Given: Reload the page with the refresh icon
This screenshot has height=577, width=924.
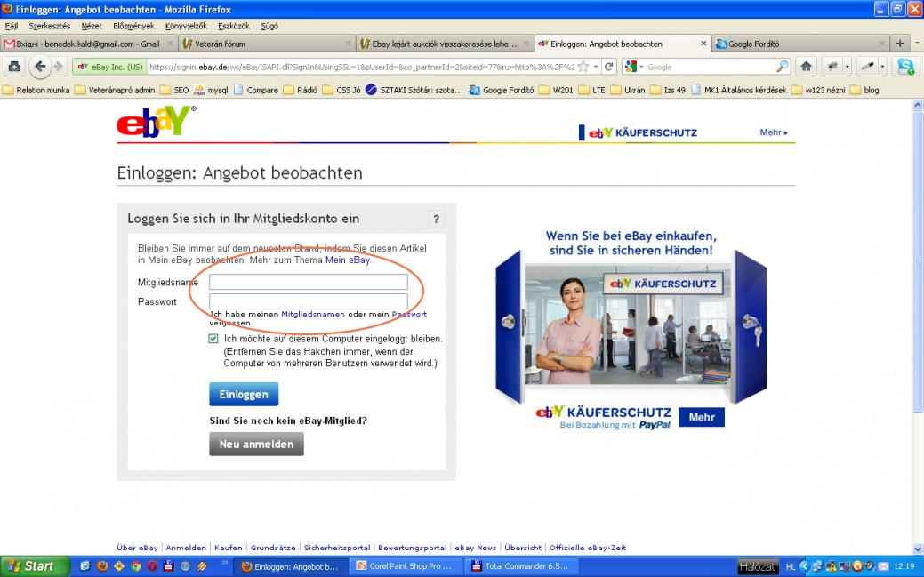Looking at the screenshot, I should (609, 67).
